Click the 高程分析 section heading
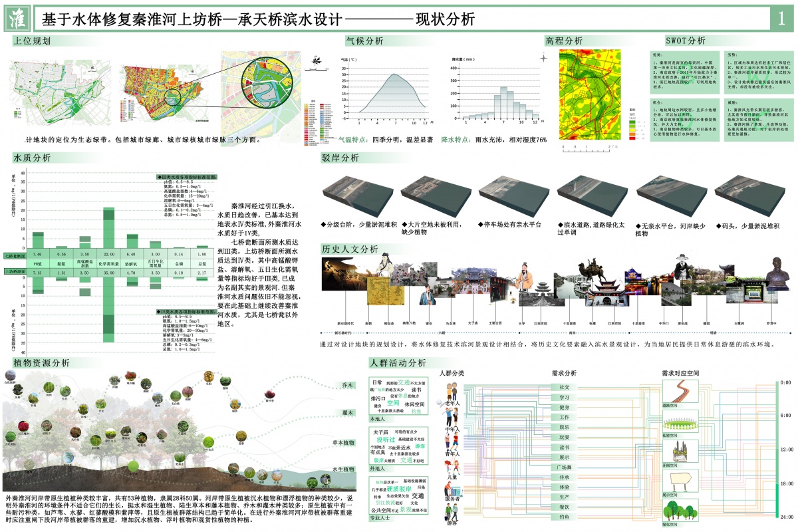The width and height of the screenshot is (798, 532). click(x=564, y=41)
